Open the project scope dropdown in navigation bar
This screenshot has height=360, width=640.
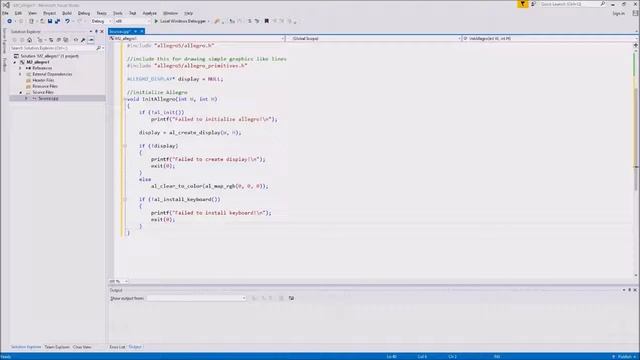point(197,38)
